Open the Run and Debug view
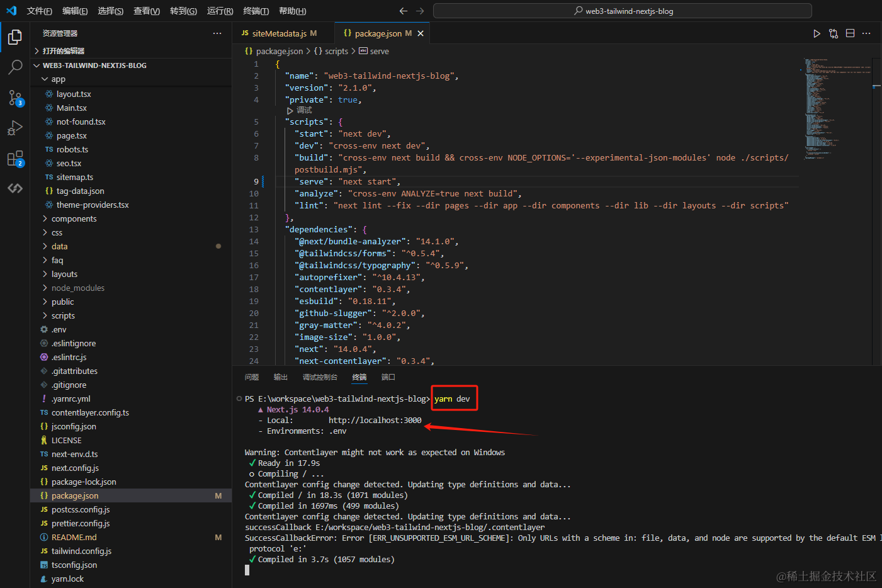Image resolution: width=882 pixels, height=588 pixels. 15,128
